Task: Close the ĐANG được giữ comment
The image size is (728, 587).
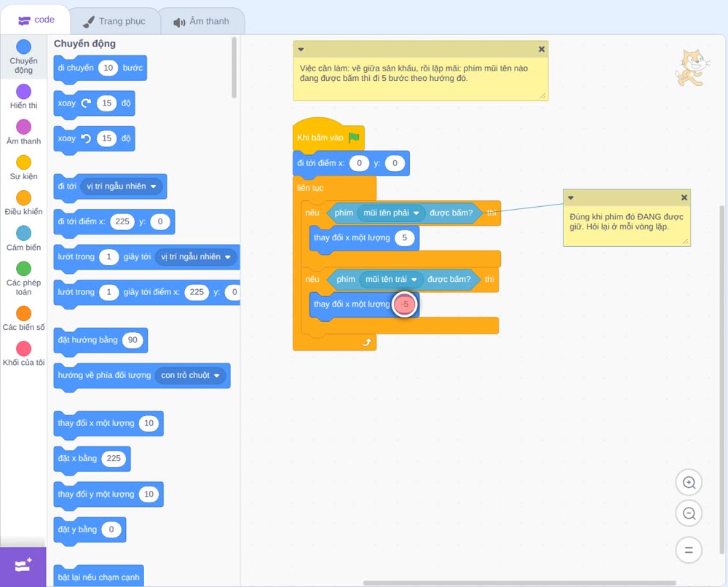Action: (x=684, y=198)
